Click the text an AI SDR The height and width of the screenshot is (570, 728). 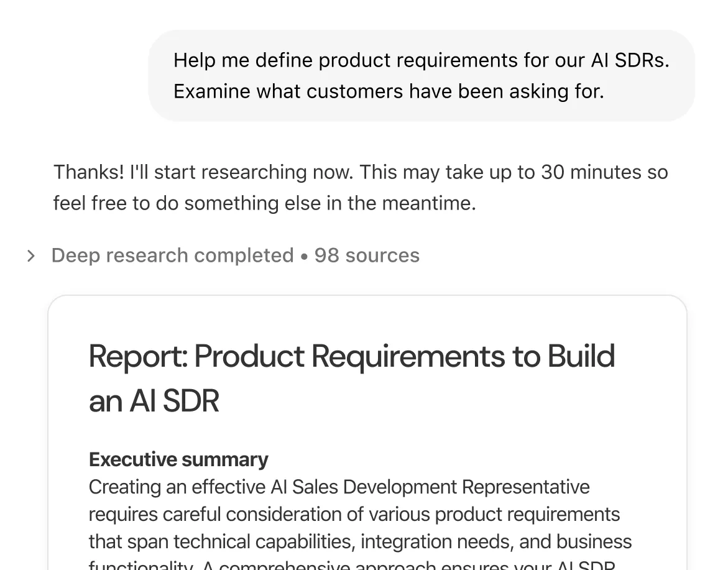pyautogui.click(x=154, y=401)
